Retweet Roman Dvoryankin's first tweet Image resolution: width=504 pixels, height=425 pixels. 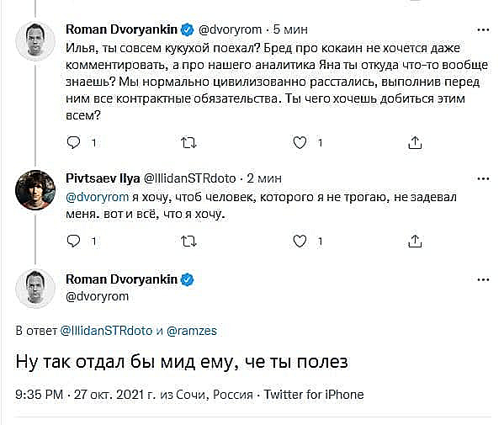tap(188, 142)
